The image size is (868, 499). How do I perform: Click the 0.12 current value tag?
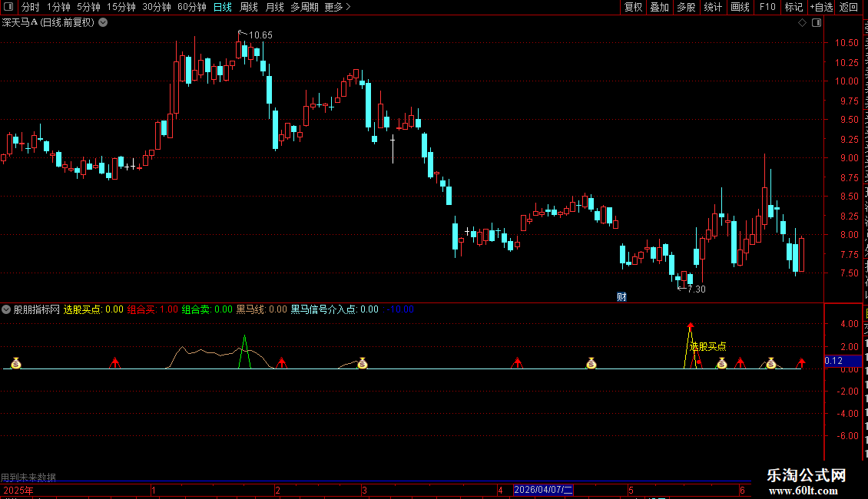843,361
